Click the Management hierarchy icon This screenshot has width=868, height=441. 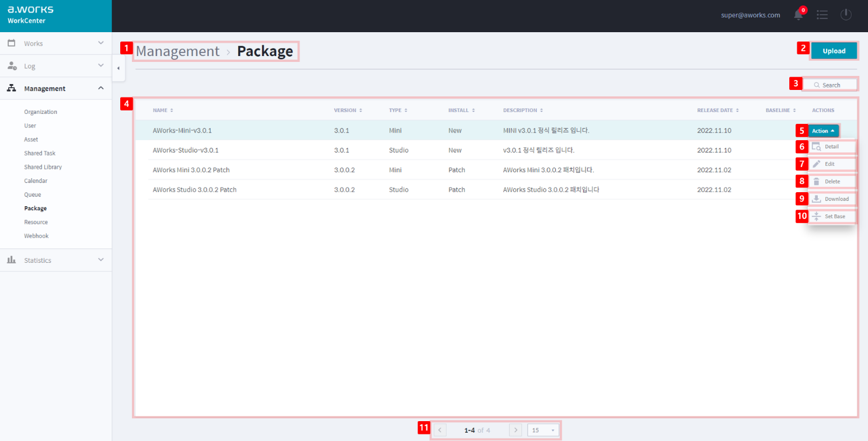coord(11,88)
